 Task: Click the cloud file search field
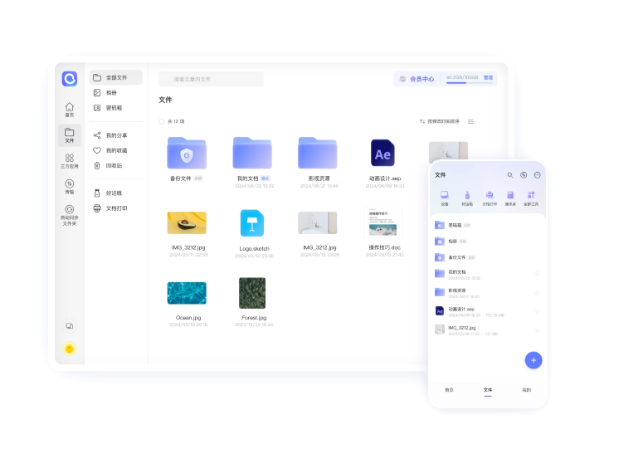(x=211, y=78)
